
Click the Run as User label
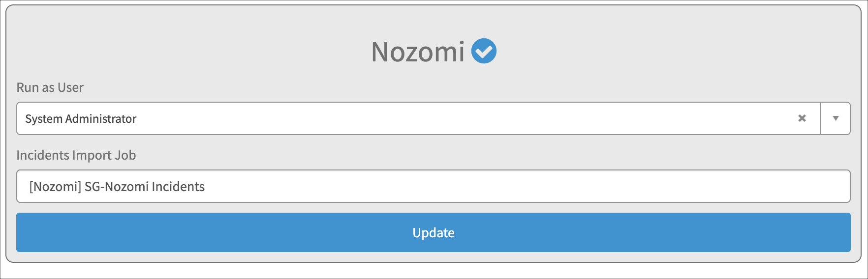(x=50, y=87)
